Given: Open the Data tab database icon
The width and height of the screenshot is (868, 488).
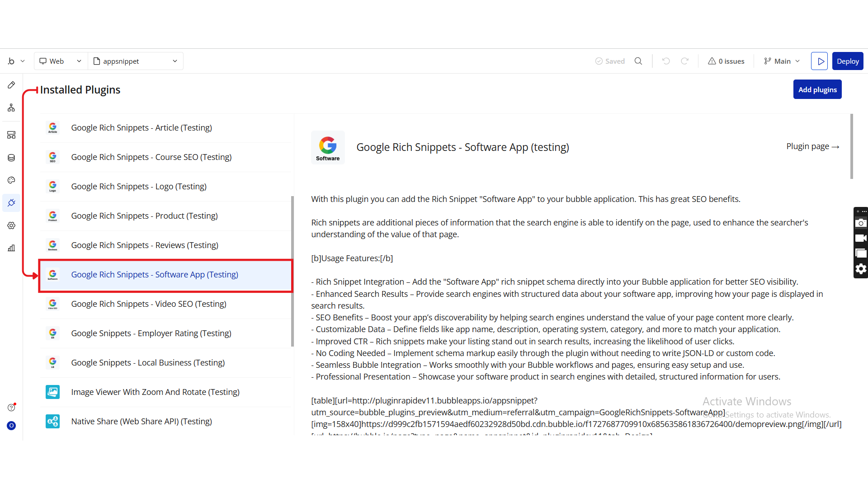Looking at the screenshot, I should [x=11, y=158].
